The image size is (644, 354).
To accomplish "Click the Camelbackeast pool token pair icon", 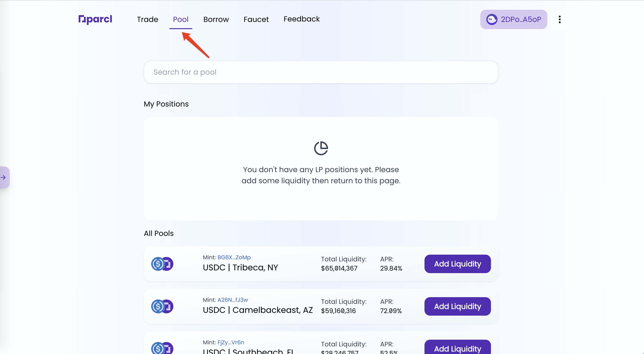I will coord(162,306).
